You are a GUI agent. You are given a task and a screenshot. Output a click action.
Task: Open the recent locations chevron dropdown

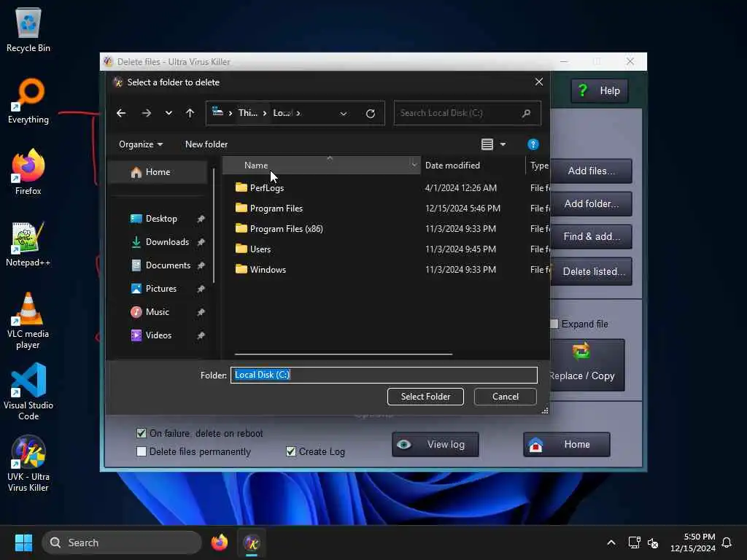pos(169,113)
